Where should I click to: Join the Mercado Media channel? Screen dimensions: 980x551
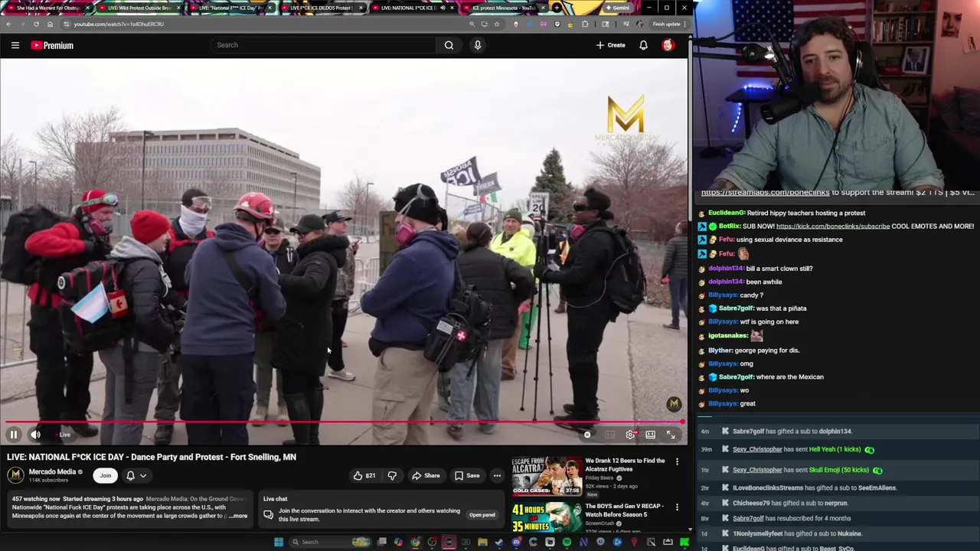point(105,475)
